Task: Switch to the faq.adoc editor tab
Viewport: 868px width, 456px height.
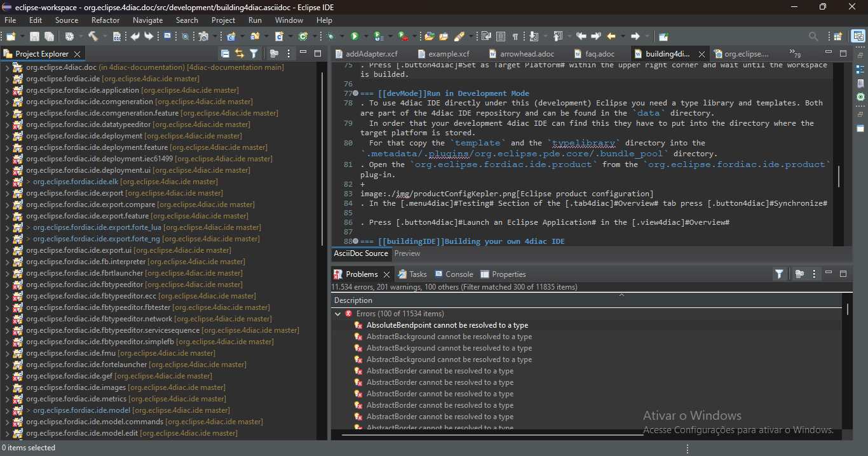Action: coord(593,54)
